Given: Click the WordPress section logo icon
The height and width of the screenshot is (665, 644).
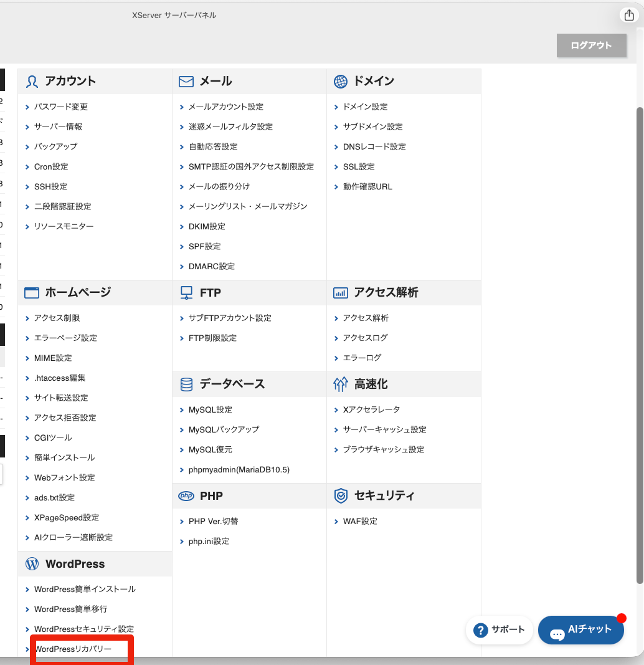Looking at the screenshot, I should click(32, 564).
